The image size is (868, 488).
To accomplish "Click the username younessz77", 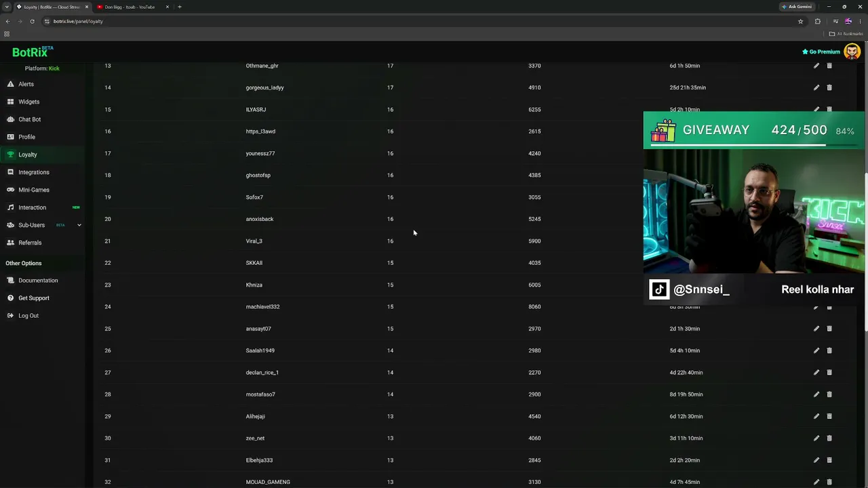I will [260, 153].
